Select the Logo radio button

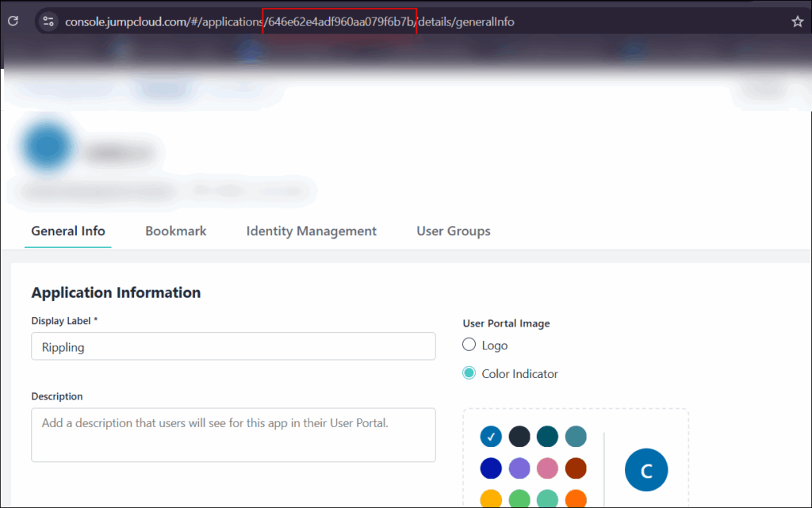[469, 345]
